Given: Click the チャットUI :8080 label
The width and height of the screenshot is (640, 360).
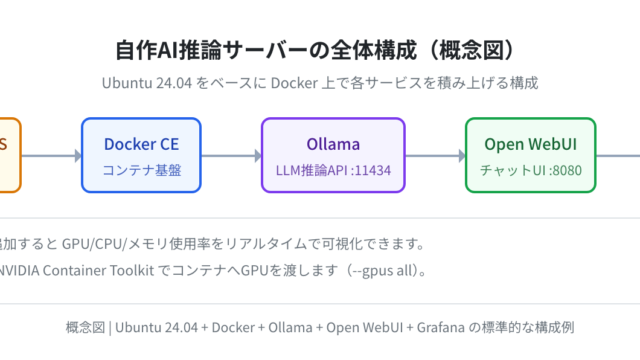Looking at the screenshot, I should tap(530, 170).
